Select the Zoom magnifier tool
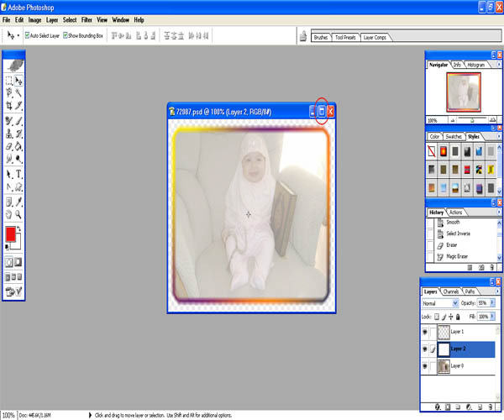 (x=18, y=214)
